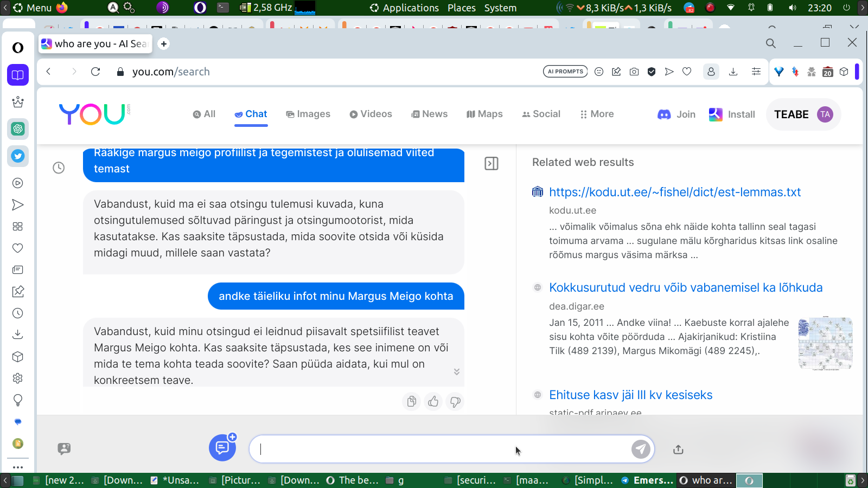Add page to bookmarks with heart icon

[x=687, y=72]
